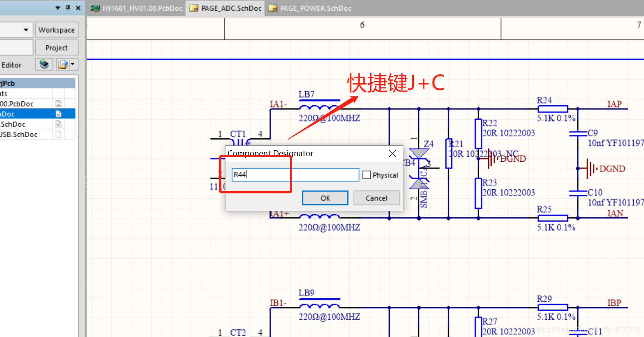Click the Project button
This screenshot has height=337, width=644.
[x=56, y=48]
